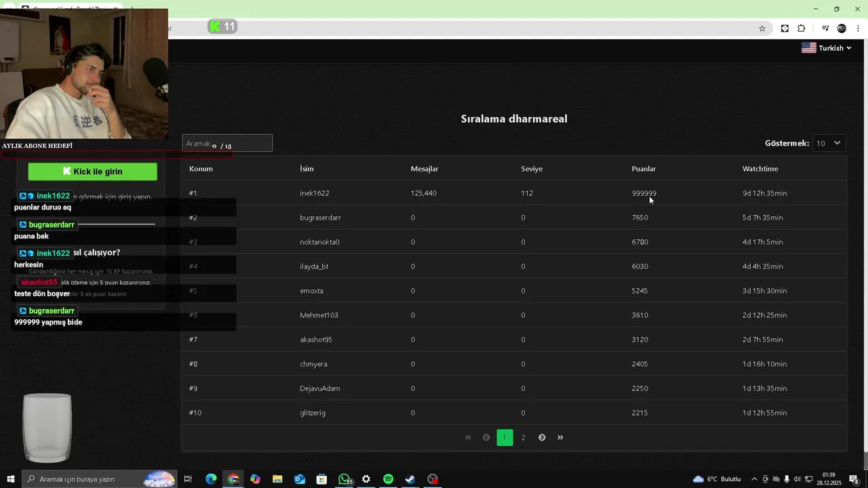Open the Göstermek rows-per-page dropdown
The image size is (868, 488).
829,143
